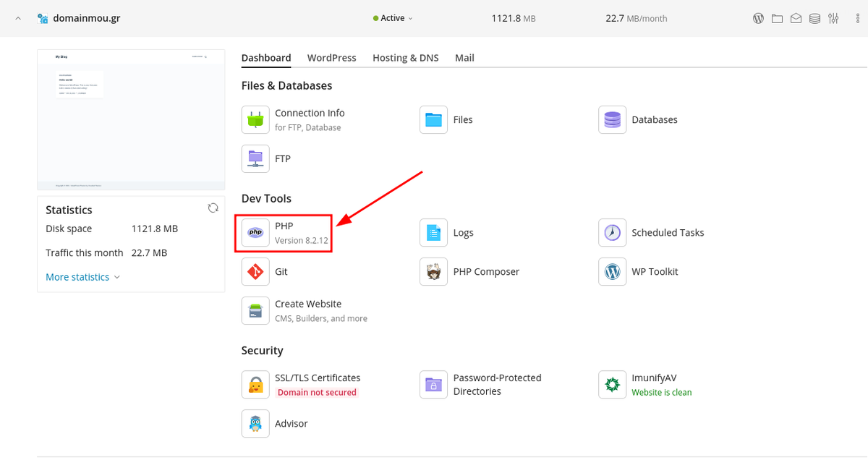Collapse the domainmou.gr domain row
Viewport: 868px width, 460px height.
[x=18, y=18]
